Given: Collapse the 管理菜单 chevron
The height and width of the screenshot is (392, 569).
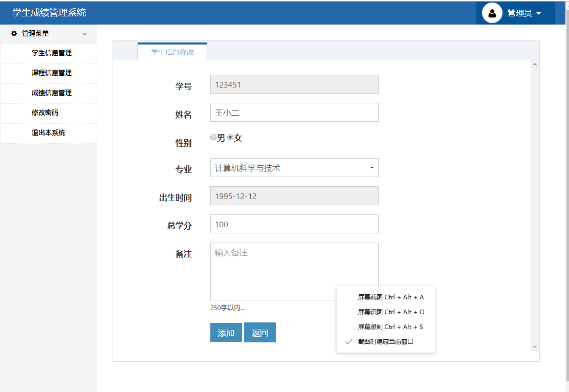Looking at the screenshot, I should click(84, 34).
